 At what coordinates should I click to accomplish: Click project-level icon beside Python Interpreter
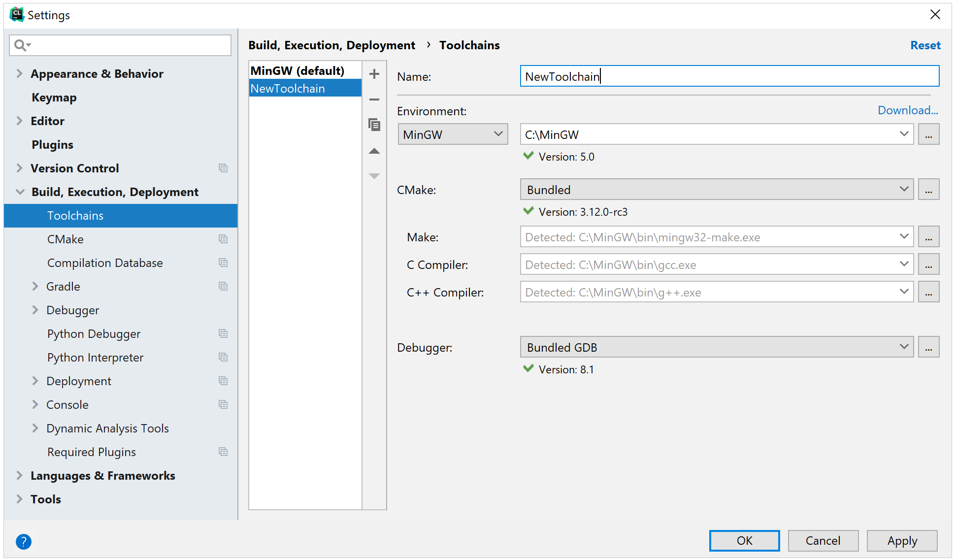tap(223, 357)
